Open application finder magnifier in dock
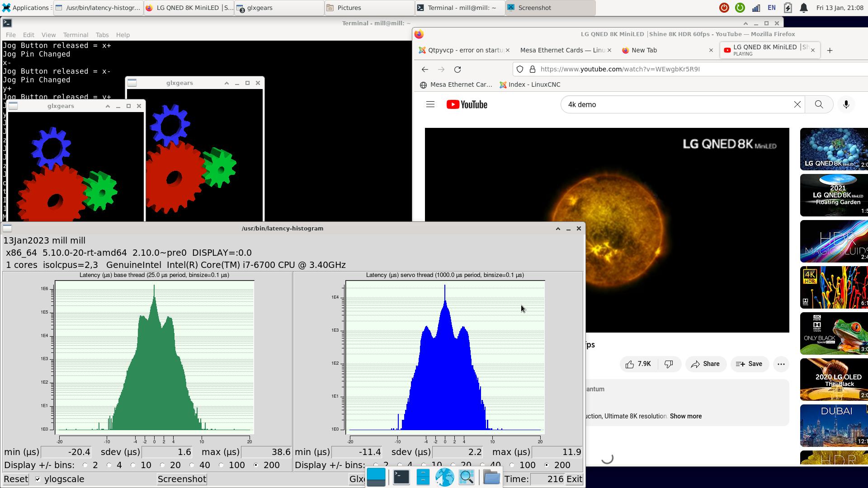Viewport: 868px width, 488px height. pyautogui.click(x=467, y=477)
